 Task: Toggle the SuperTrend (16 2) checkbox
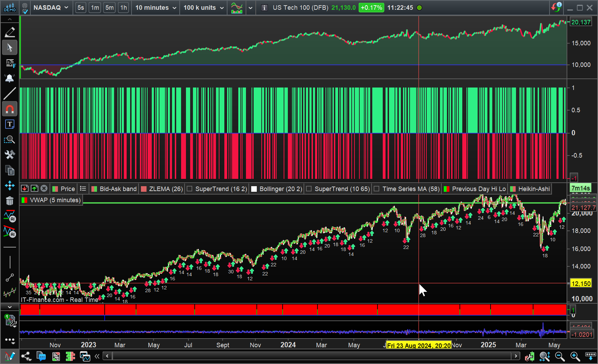tap(190, 189)
